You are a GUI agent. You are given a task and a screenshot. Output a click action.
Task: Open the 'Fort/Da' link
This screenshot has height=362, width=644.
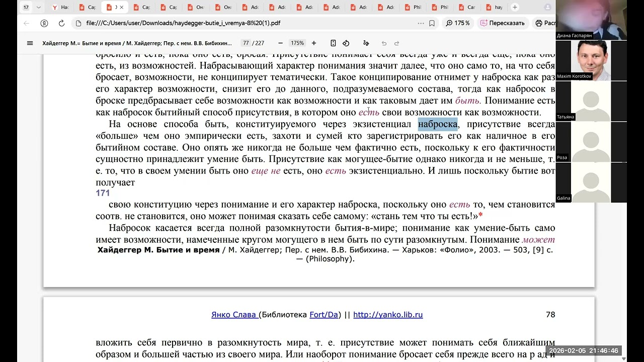pos(324,315)
